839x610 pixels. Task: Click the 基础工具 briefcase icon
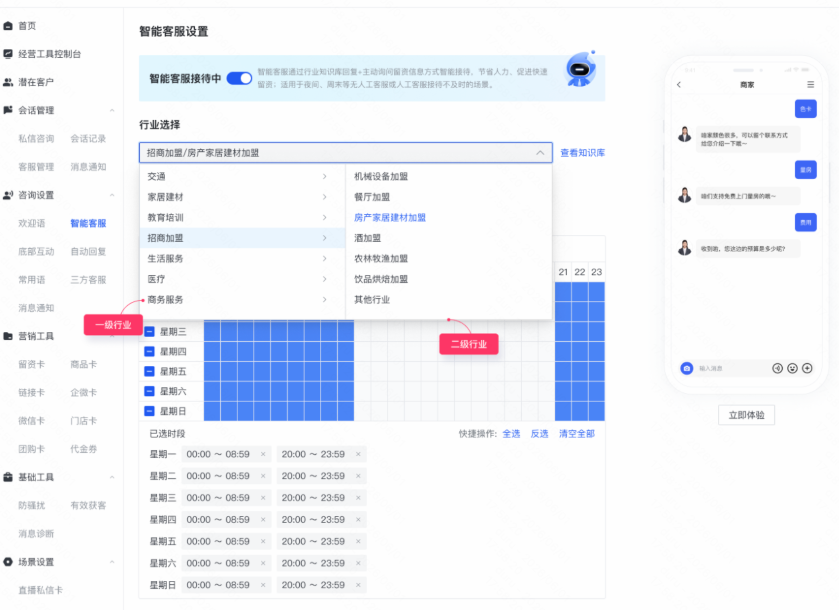point(8,477)
